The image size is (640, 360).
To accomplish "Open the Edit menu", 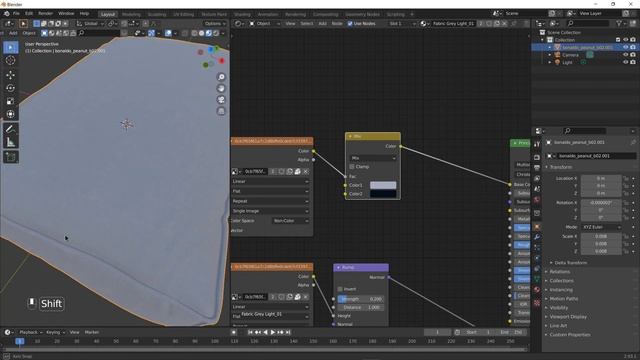I will click(29, 13).
